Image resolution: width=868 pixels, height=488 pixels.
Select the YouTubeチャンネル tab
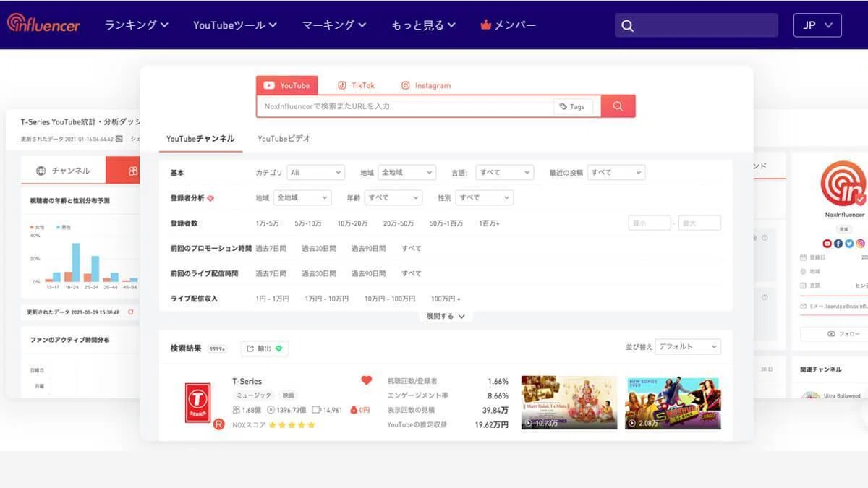pos(200,139)
